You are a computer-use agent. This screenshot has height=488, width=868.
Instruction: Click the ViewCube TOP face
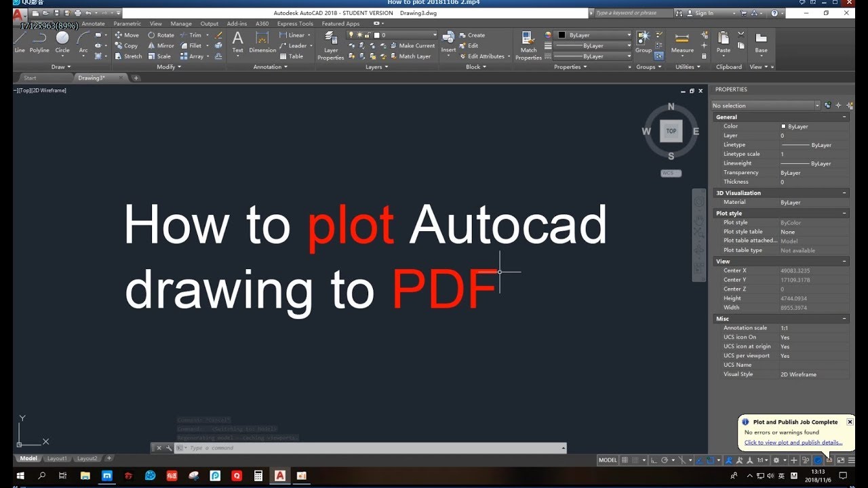[671, 131]
